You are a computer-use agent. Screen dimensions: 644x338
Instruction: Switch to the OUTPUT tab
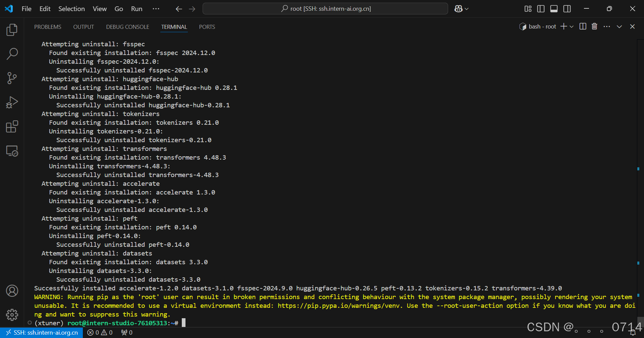(84, 27)
